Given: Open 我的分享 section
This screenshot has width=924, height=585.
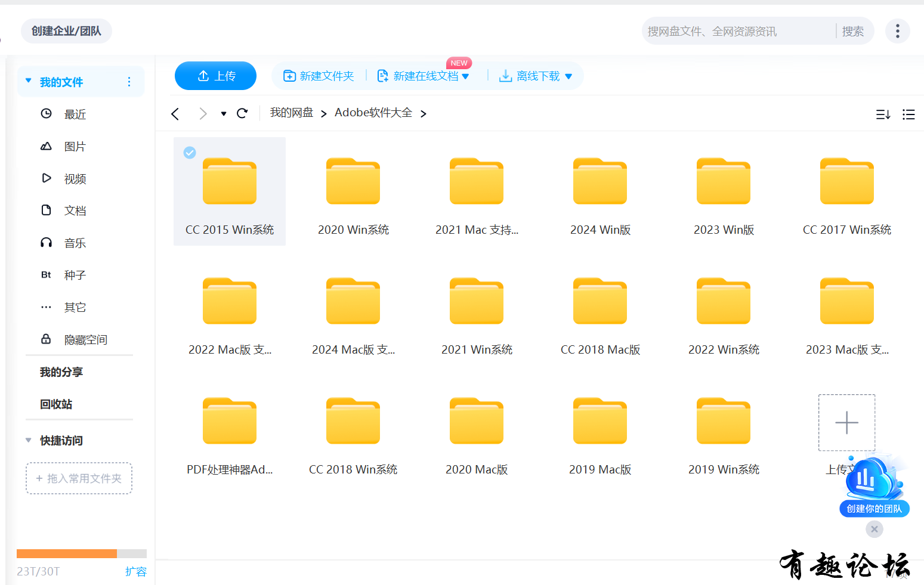Looking at the screenshot, I should point(61,372).
